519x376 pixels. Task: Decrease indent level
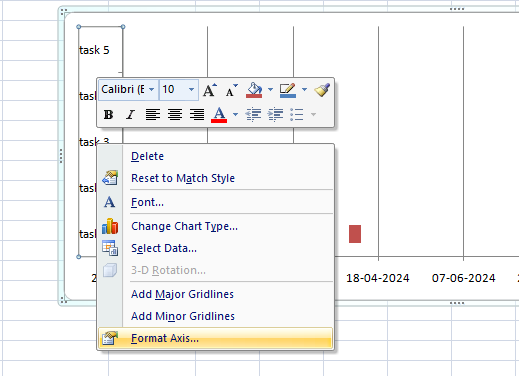pos(253,115)
